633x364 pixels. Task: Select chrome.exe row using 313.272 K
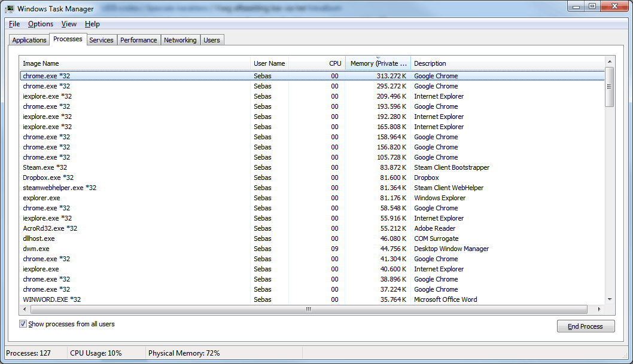[x=312, y=76]
